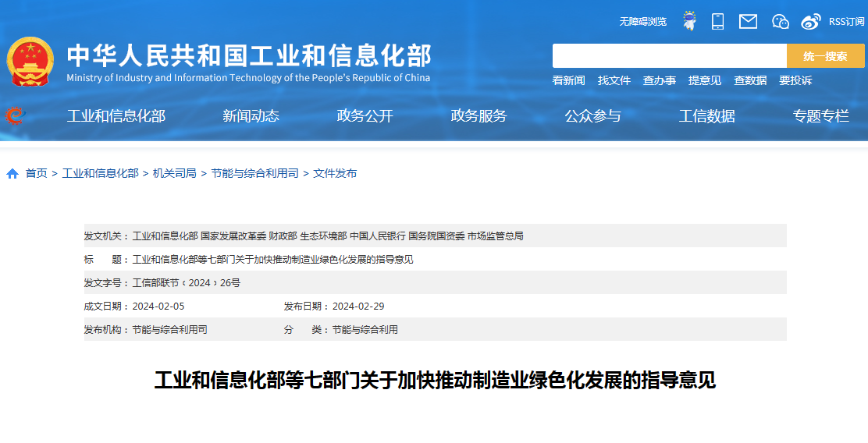Open 专题专栏 navigation menu
Image resolution: width=868 pixels, height=443 pixels.
pyautogui.click(x=821, y=116)
